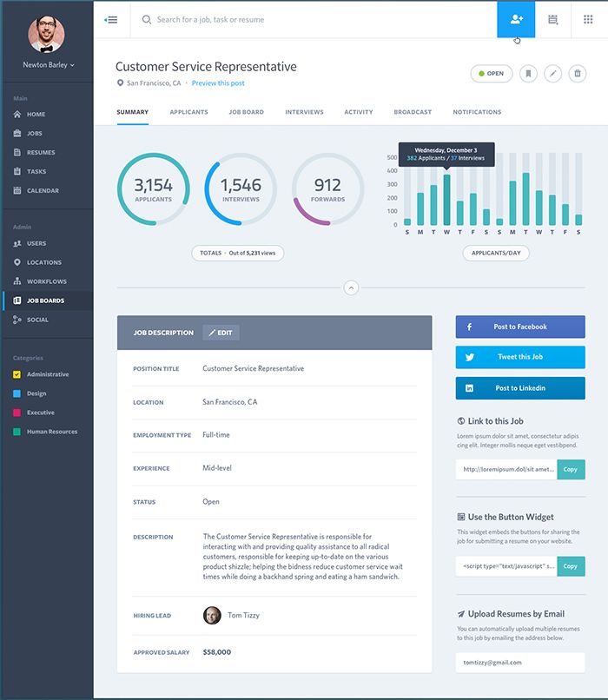Switch to the Interviews tab
This screenshot has height=700, width=608.
304,112
